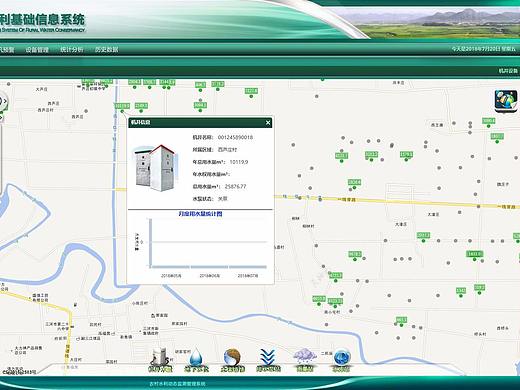
Task: Click the date text in menu bar
Action: 483,49
